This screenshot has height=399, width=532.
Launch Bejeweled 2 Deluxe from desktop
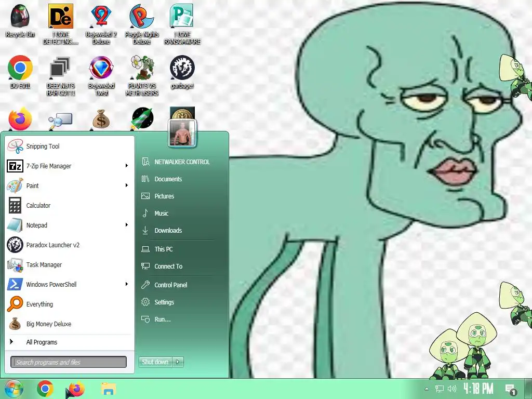(101, 24)
